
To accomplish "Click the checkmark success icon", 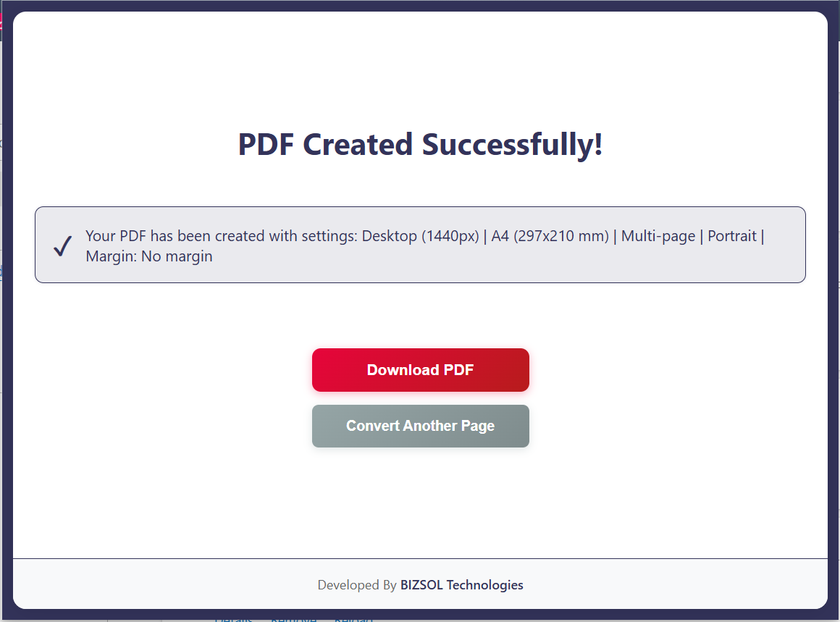I will click(x=62, y=246).
